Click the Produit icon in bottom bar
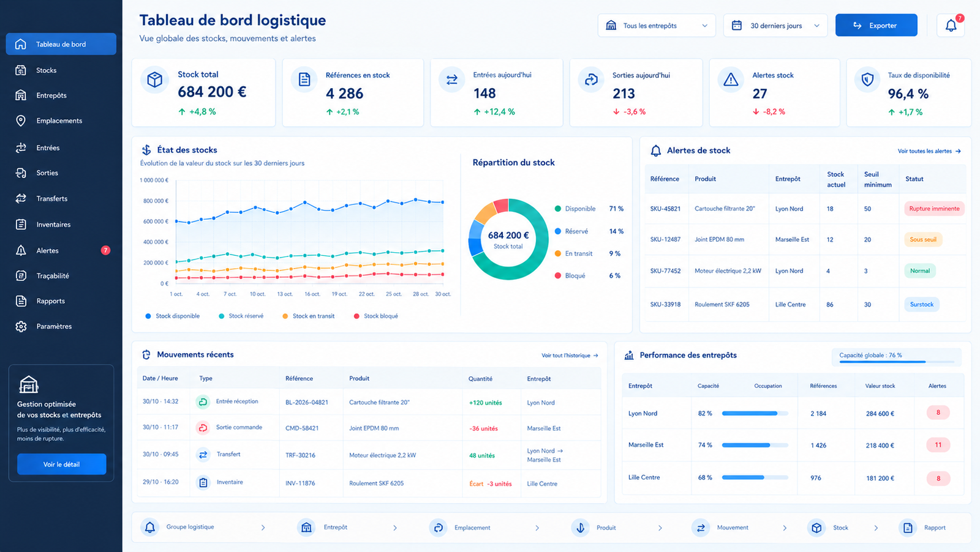 [580, 527]
